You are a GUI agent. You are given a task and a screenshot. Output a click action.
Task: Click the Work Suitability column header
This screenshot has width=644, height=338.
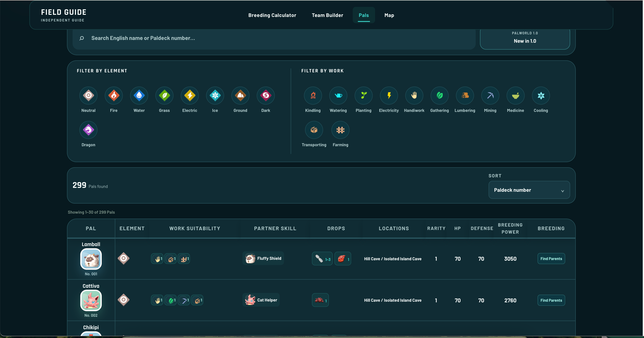tap(194, 228)
